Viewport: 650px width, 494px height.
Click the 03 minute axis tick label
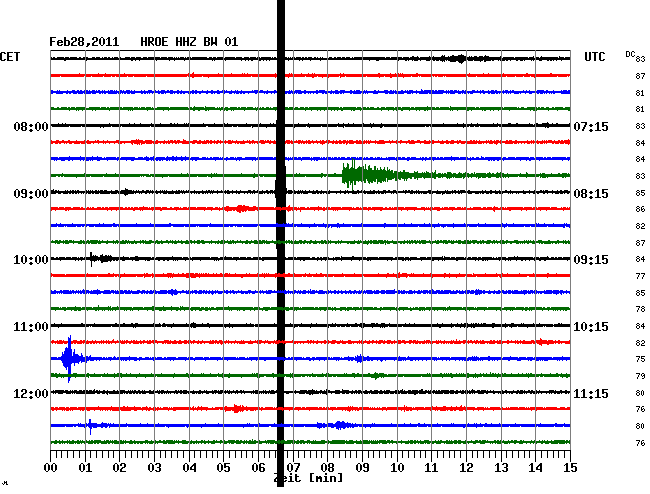pyautogui.click(x=155, y=468)
